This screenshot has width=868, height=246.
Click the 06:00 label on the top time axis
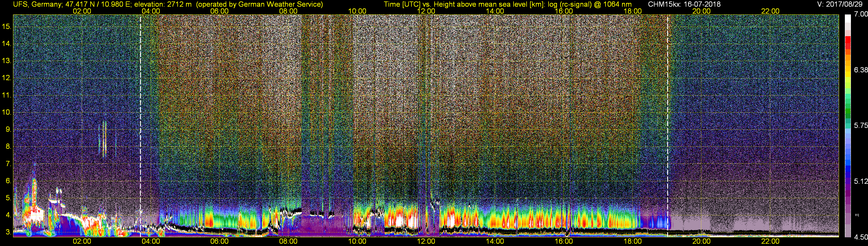click(x=219, y=11)
